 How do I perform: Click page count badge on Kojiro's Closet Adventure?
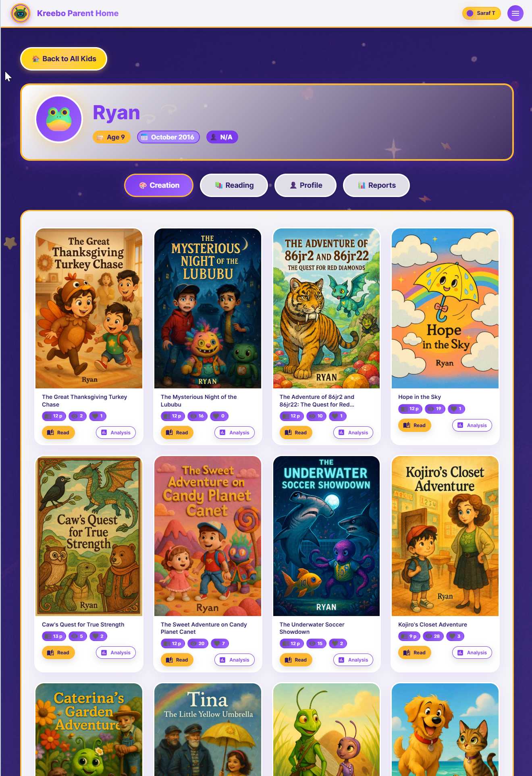click(x=409, y=636)
